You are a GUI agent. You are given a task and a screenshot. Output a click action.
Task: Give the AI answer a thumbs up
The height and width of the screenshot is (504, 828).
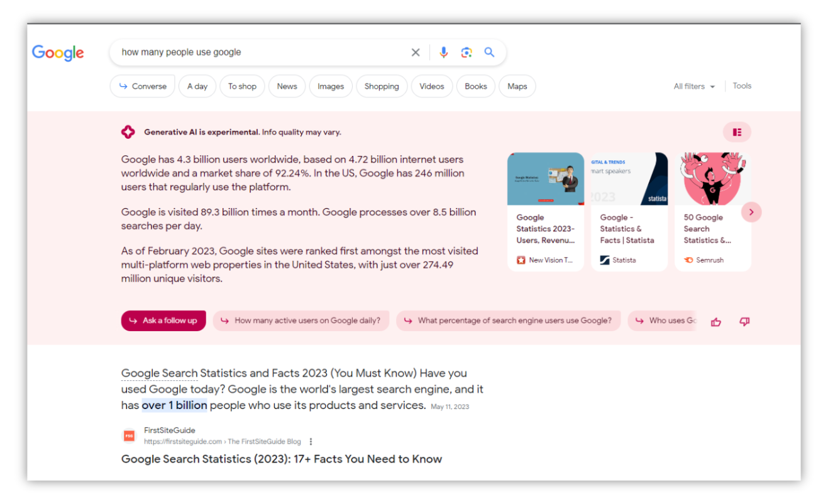(x=716, y=321)
